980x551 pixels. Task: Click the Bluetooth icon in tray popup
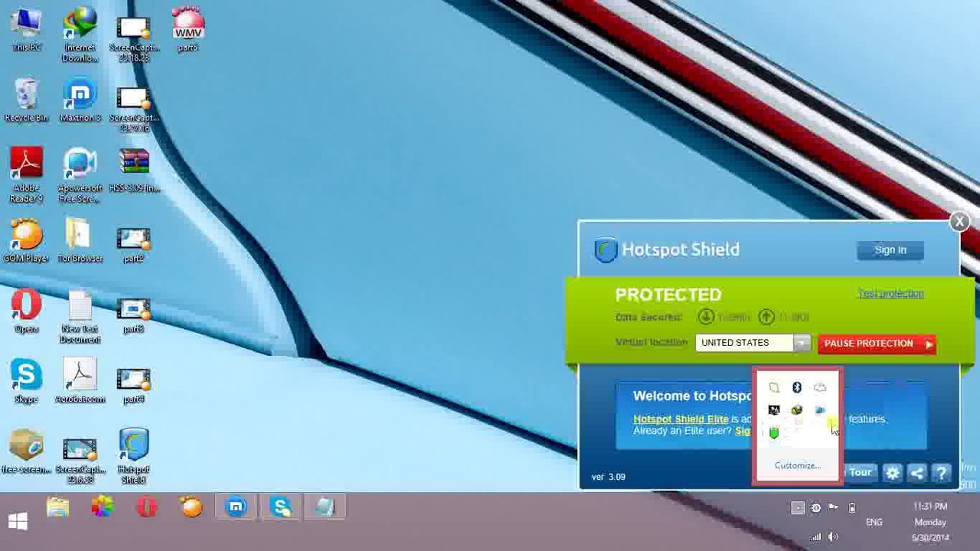(x=797, y=387)
